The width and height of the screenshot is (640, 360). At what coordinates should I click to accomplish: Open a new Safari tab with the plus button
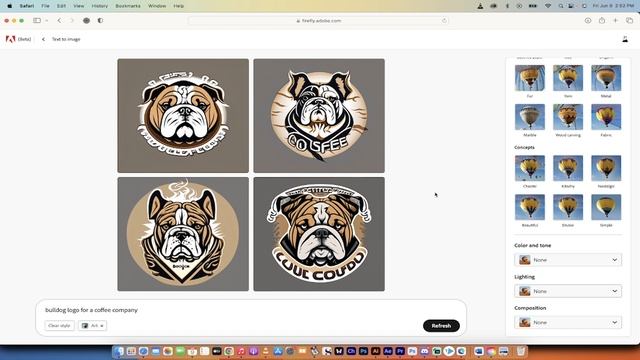click(x=616, y=20)
